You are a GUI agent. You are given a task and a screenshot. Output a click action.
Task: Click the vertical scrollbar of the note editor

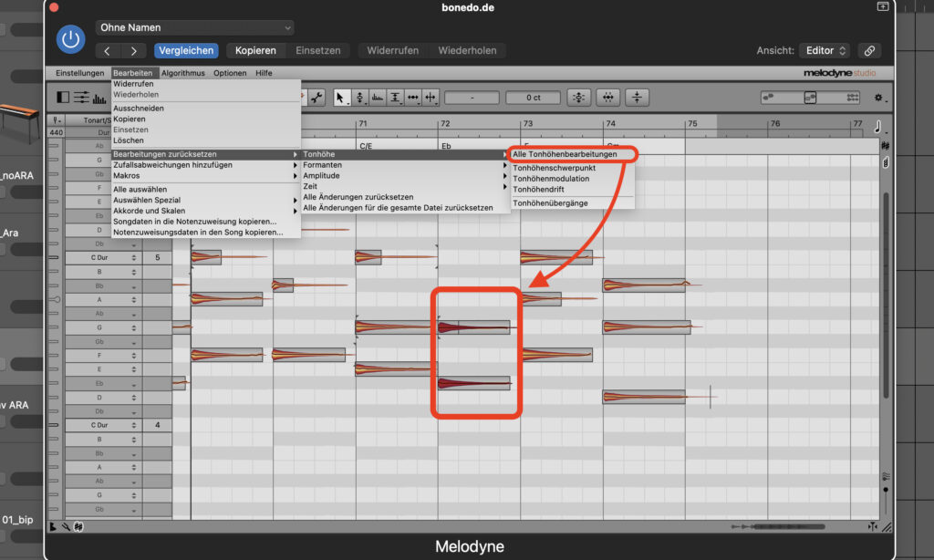[886, 295]
